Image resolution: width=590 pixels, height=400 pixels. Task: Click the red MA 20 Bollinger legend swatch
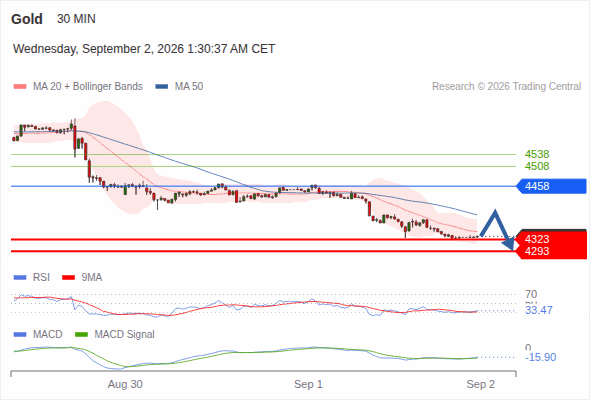(x=20, y=87)
